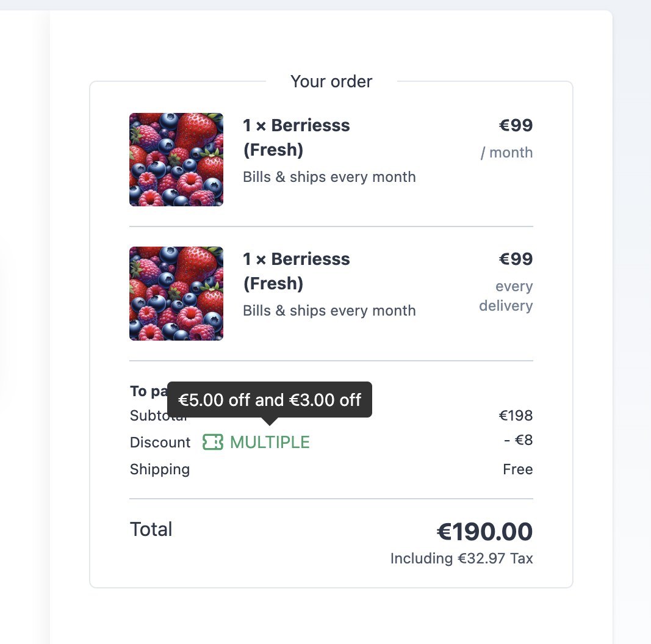
Task: Click the green discount coupon ticket icon
Action: (x=212, y=442)
